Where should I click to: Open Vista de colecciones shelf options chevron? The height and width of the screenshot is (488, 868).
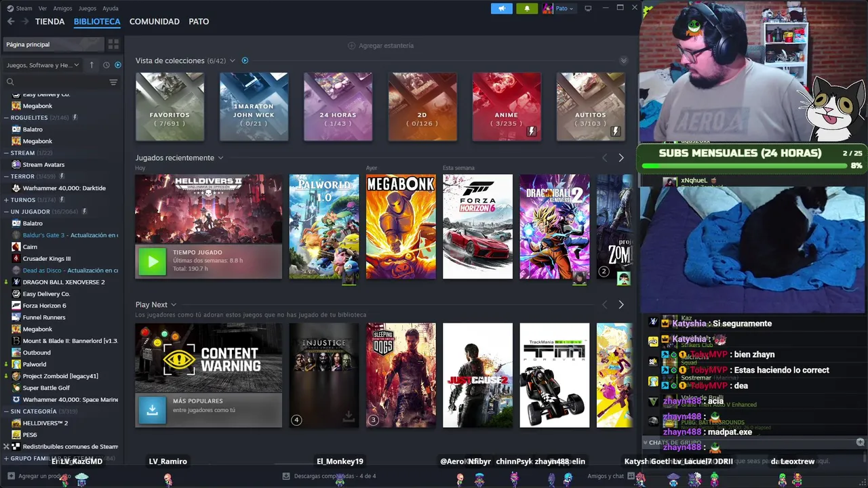(x=233, y=60)
